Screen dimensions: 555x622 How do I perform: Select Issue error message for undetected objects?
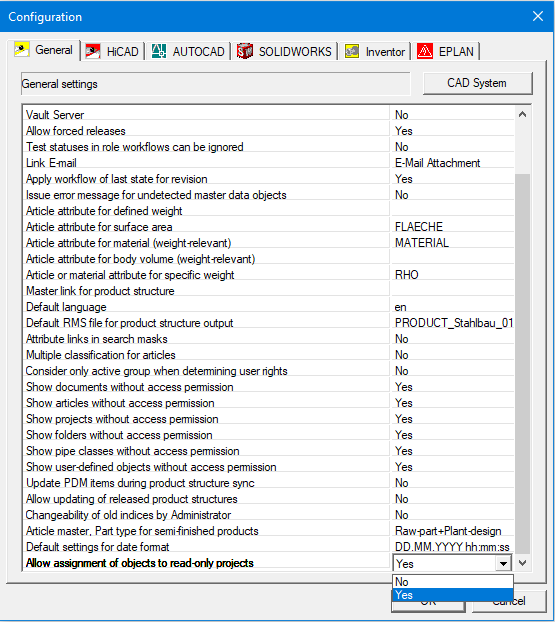(206, 195)
